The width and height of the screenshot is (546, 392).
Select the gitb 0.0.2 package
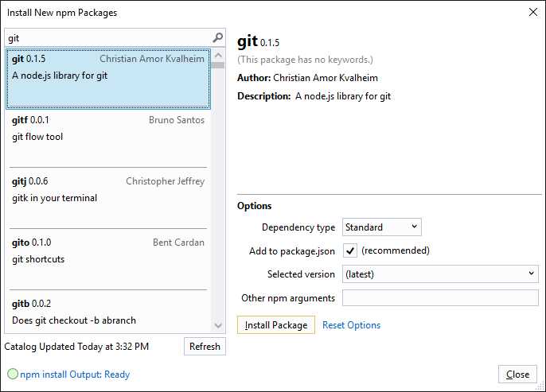coord(108,312)
